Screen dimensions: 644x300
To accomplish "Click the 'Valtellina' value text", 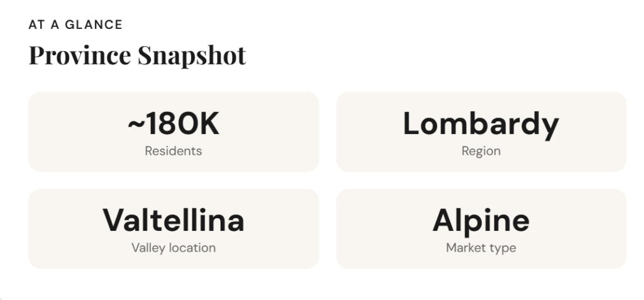I will 174,221.
